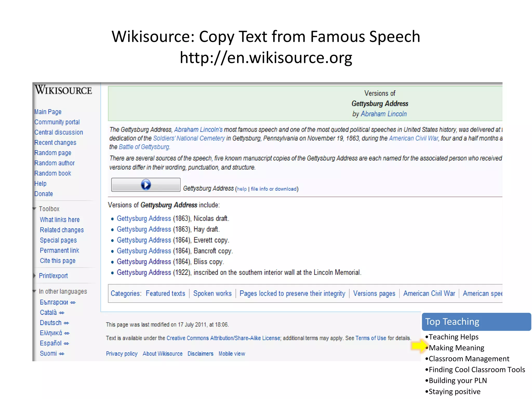Open About Wikisource link
Viewport: 532px width, 399px height.
[163, 354]
